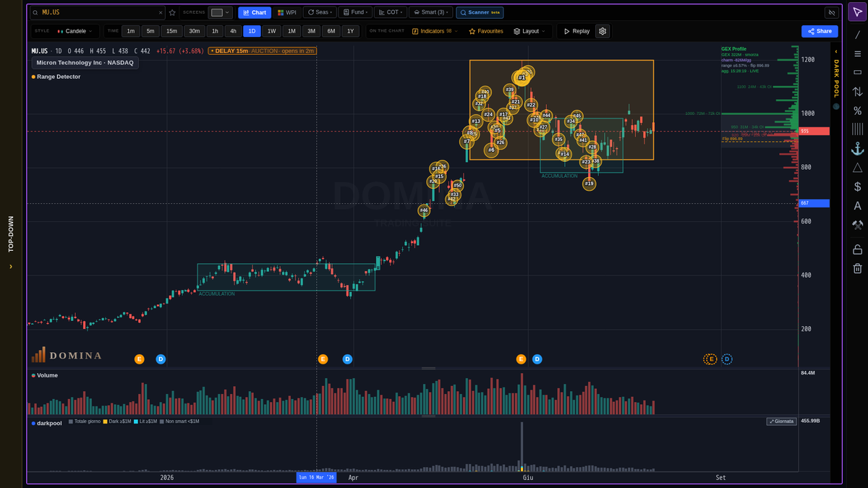Select the dollar sign tool
868x488 pixels.
point(857,187)
